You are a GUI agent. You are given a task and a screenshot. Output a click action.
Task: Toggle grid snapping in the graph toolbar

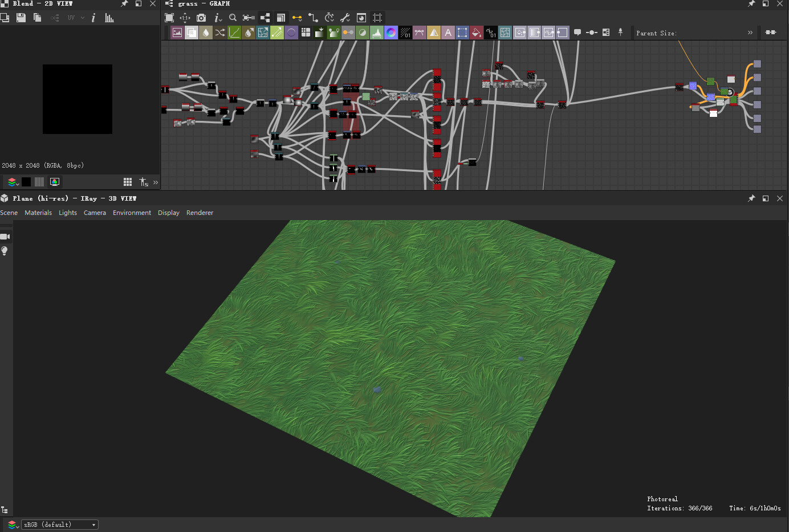(377, 17)
